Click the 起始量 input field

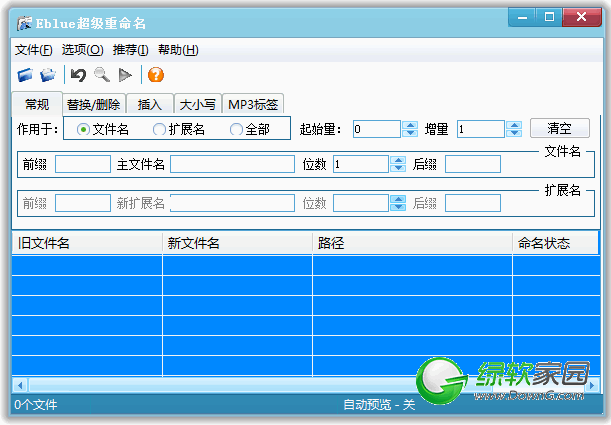click(x=377, y=129)
